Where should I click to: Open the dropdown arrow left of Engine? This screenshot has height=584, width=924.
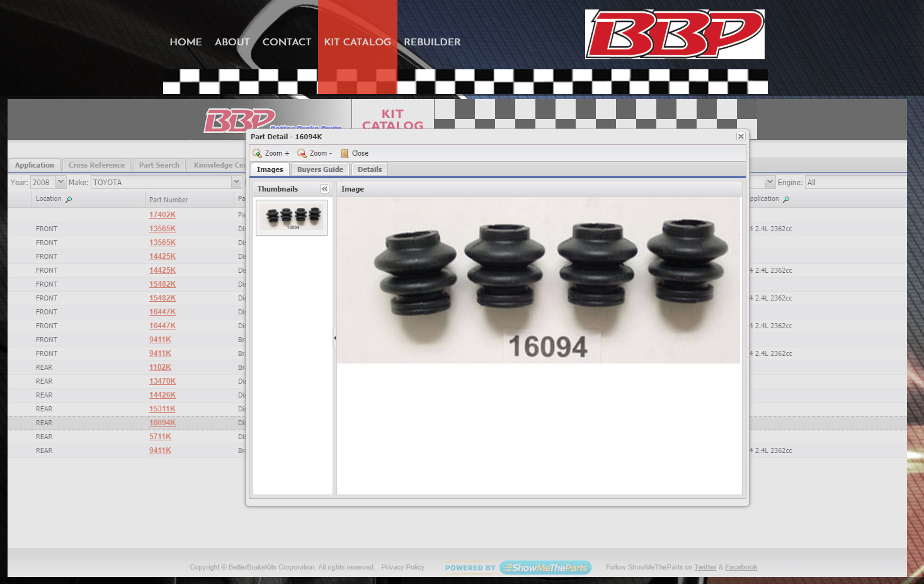(x=770, y=182)
